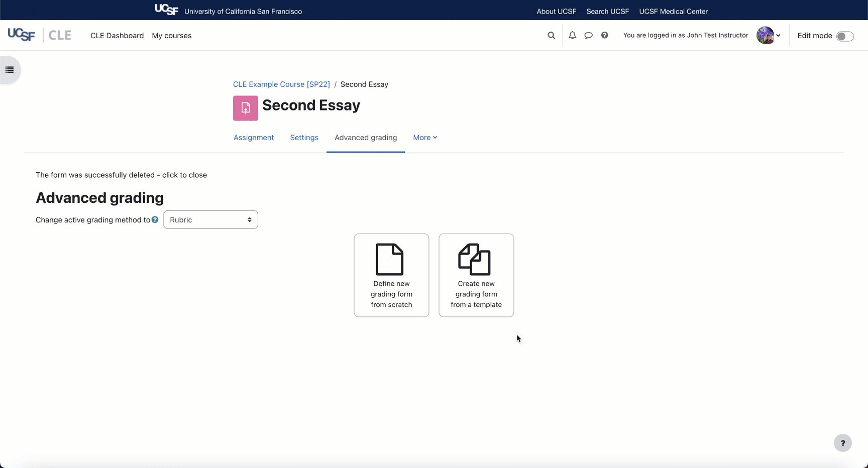Switch to the Assignment tab

click(x=254, y=138)
